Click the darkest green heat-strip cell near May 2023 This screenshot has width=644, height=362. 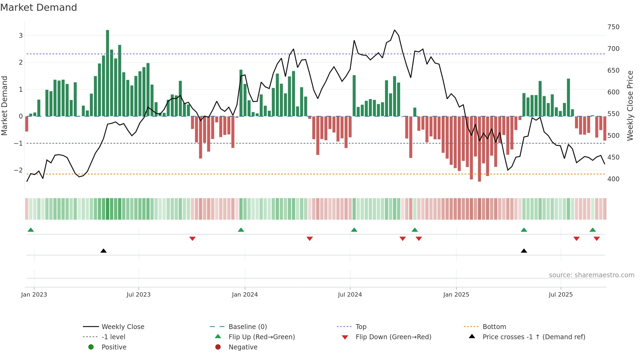pos(108,209)
